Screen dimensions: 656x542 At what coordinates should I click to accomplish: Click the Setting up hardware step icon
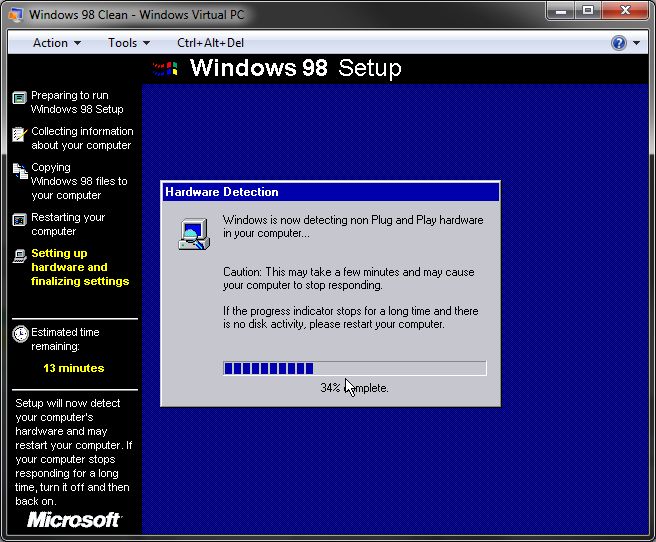pyautogui.click(x=19, y=256)
